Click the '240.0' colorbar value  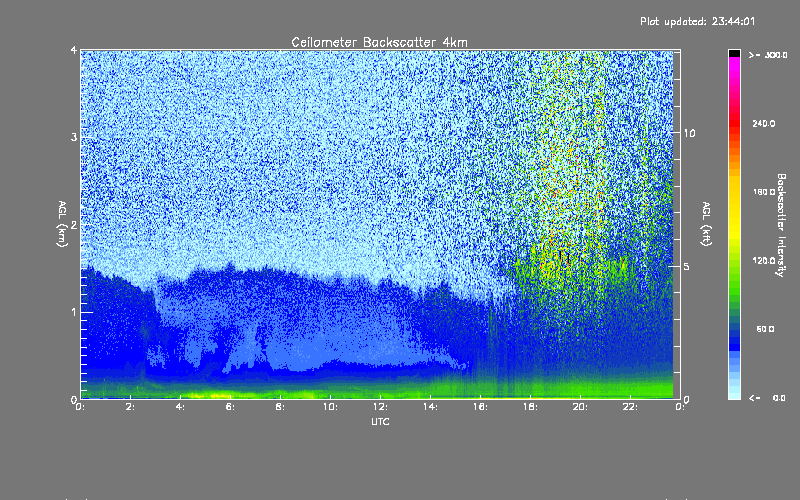[x=764, y=123]
